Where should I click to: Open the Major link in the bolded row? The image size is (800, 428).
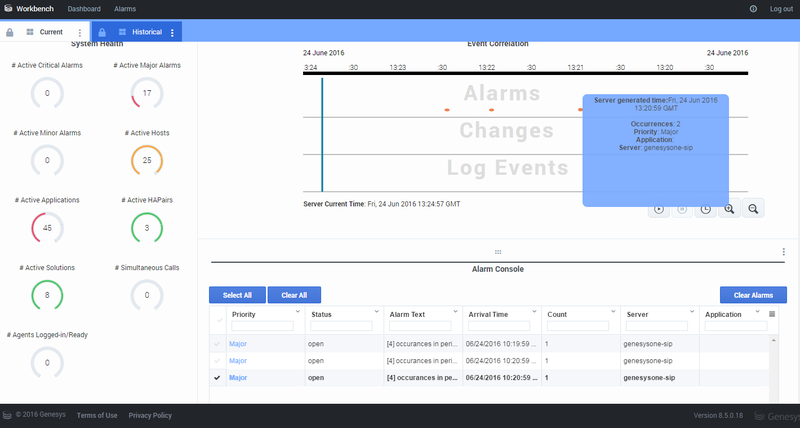click(238, 378)
